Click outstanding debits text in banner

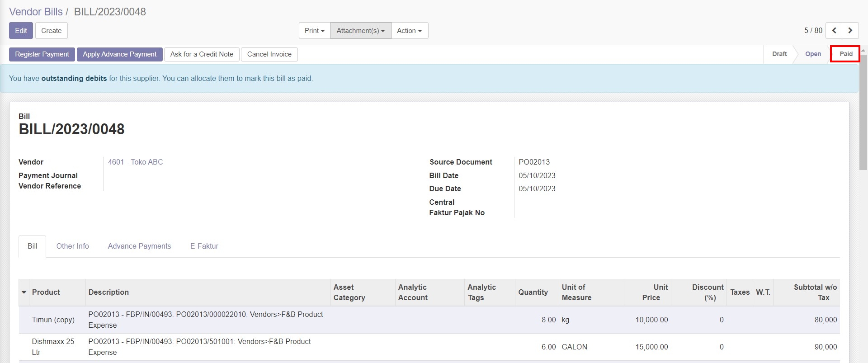coord(74,79)
